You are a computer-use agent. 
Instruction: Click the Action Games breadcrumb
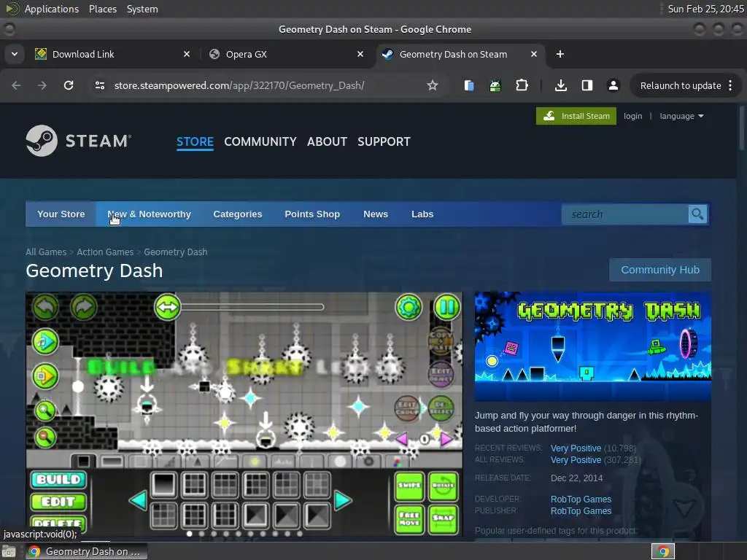pos(105,252)
